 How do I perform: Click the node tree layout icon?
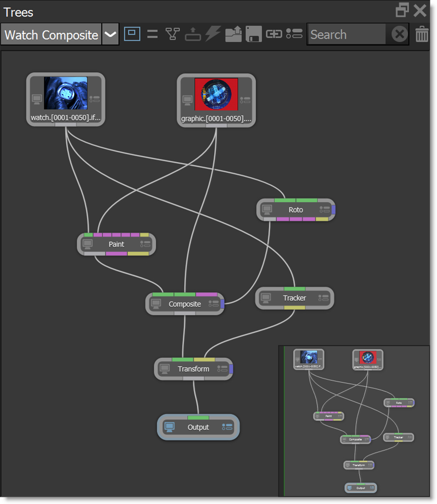[x=172, y=34]
